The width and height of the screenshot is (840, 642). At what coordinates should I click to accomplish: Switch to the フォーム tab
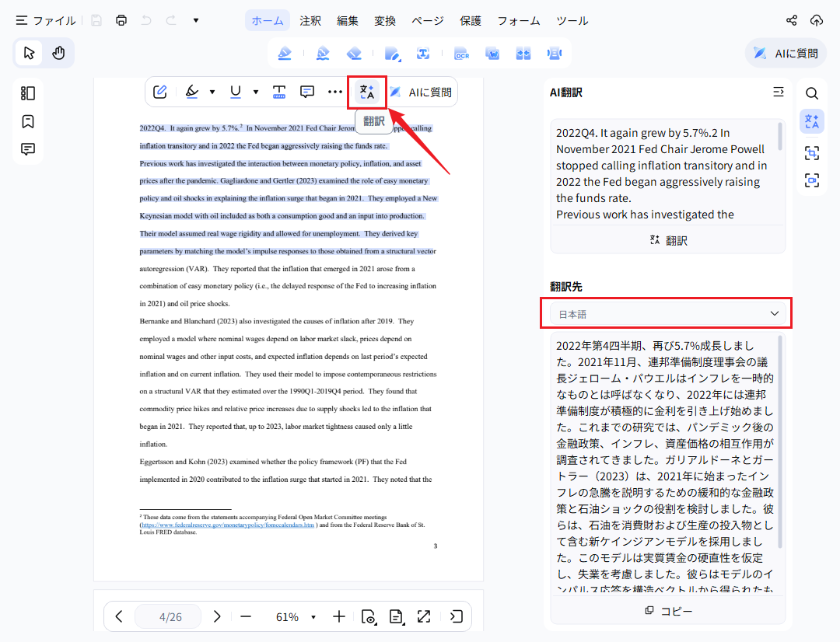(x=519, y=21)
